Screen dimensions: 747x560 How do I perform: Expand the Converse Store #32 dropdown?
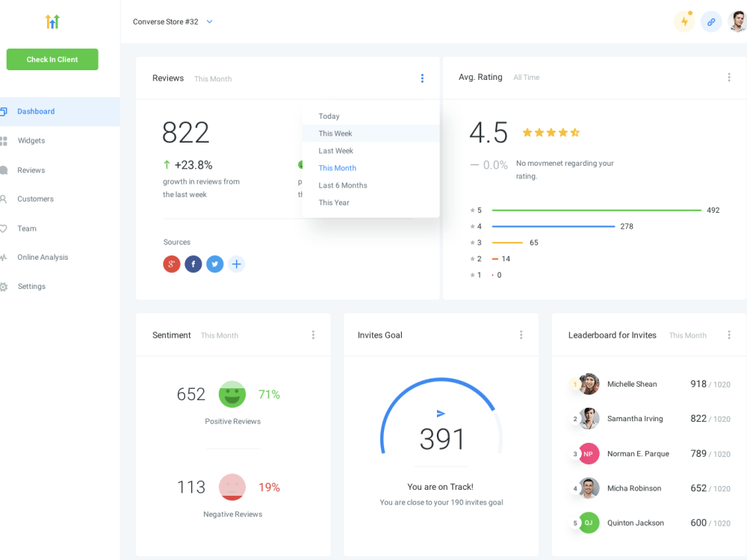click(210, 22)
